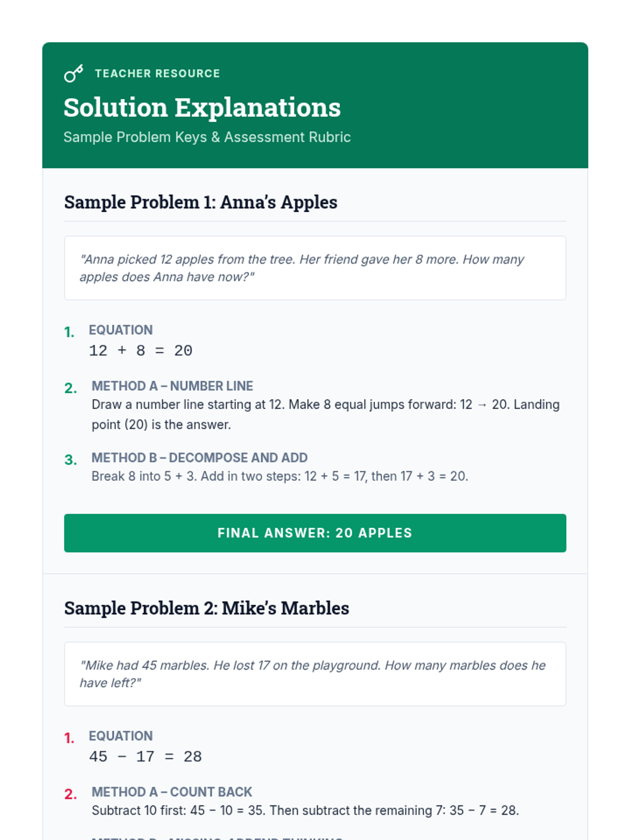
Task: Click the Equation label under Problem 1
Action: tap(121, 330)
